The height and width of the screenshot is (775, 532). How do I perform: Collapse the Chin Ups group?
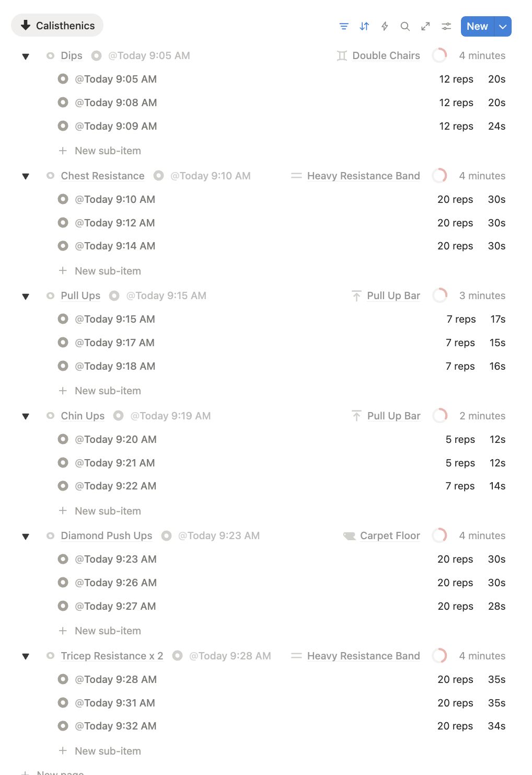(x=26, y=417)
